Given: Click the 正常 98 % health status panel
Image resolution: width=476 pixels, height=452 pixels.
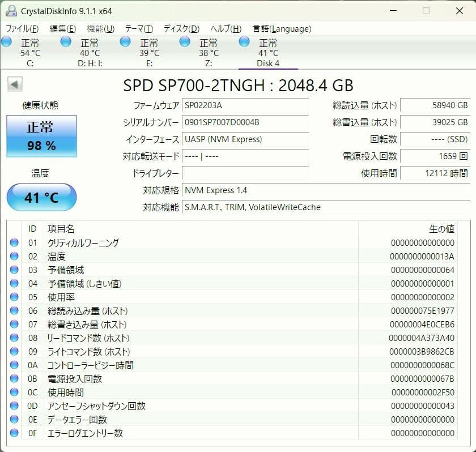Looking at the screenshot, I should click(x=41, y=136).
